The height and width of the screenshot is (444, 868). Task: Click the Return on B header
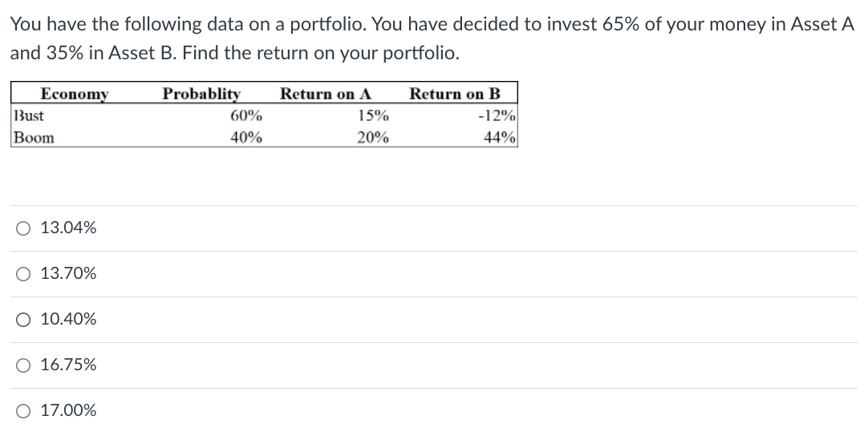pos(454,94)
